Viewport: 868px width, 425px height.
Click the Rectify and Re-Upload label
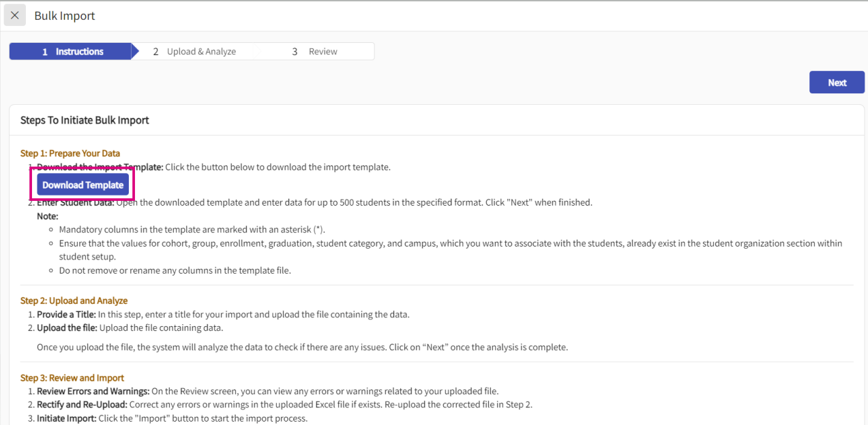(x=82, y=405)
